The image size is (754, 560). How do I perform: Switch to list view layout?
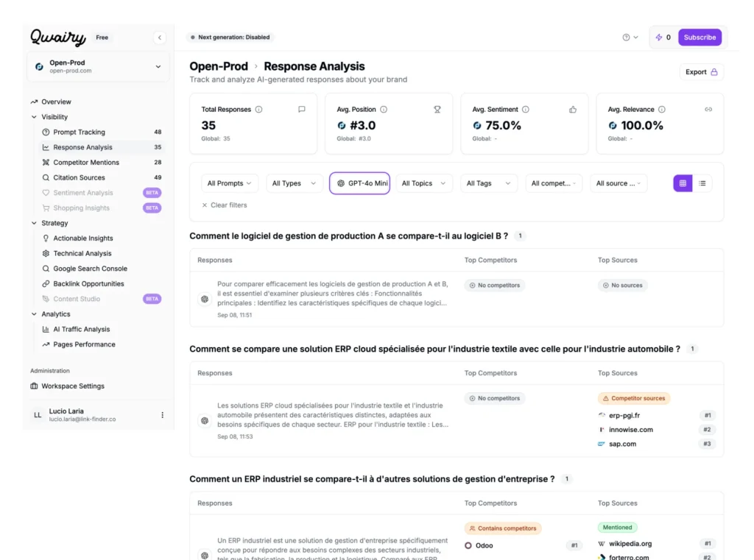(x=702, y=183)
